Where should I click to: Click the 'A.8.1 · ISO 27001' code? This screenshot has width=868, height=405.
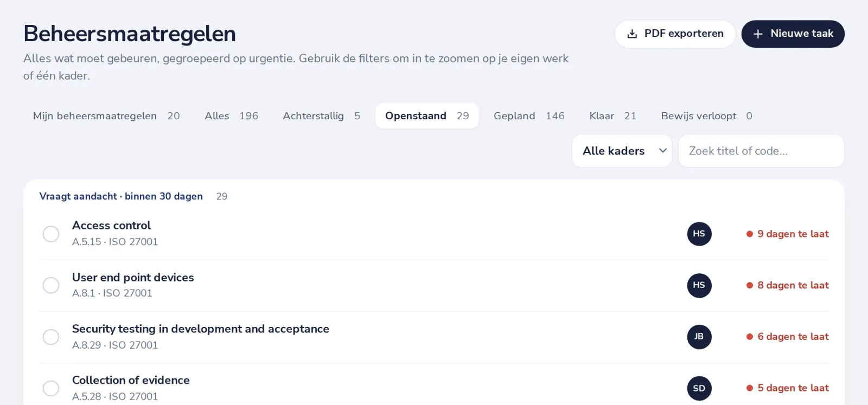click(112, 293)
